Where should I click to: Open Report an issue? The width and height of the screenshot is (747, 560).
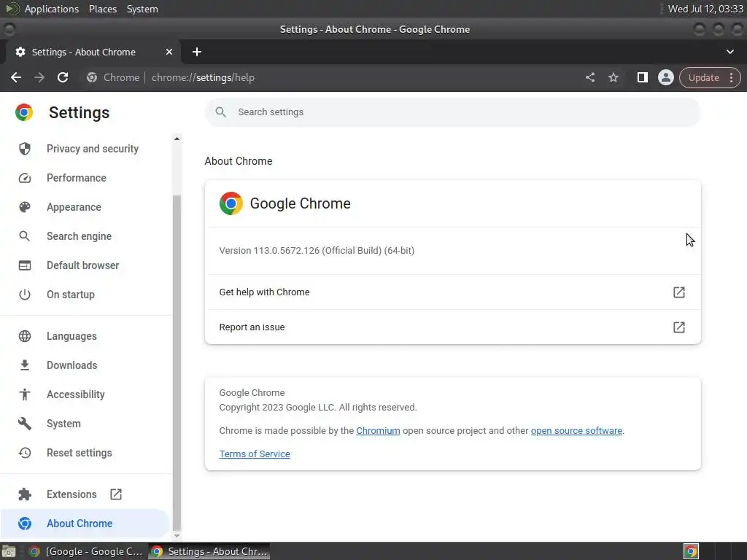(x=452, y=327)
